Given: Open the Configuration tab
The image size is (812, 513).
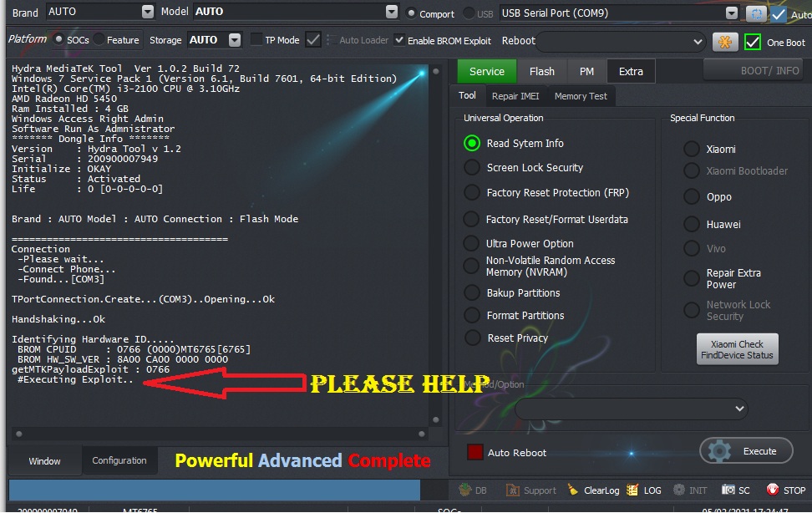Looking at the screenshot, I should (119, 460).
